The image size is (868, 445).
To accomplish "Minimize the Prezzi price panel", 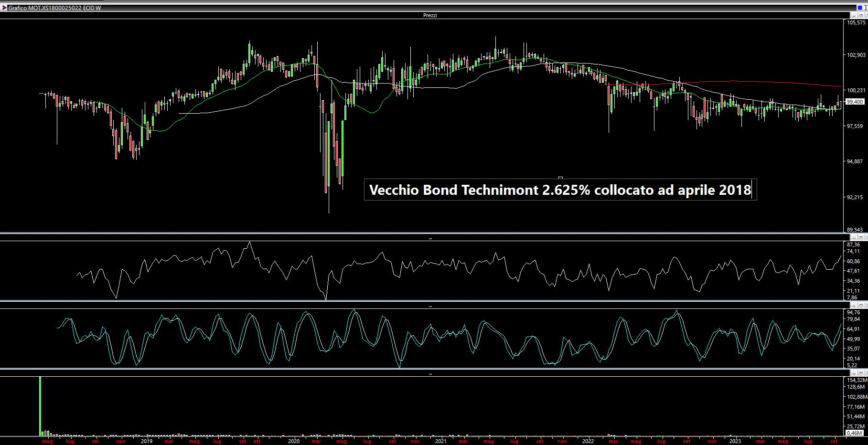I will (854, 15).
